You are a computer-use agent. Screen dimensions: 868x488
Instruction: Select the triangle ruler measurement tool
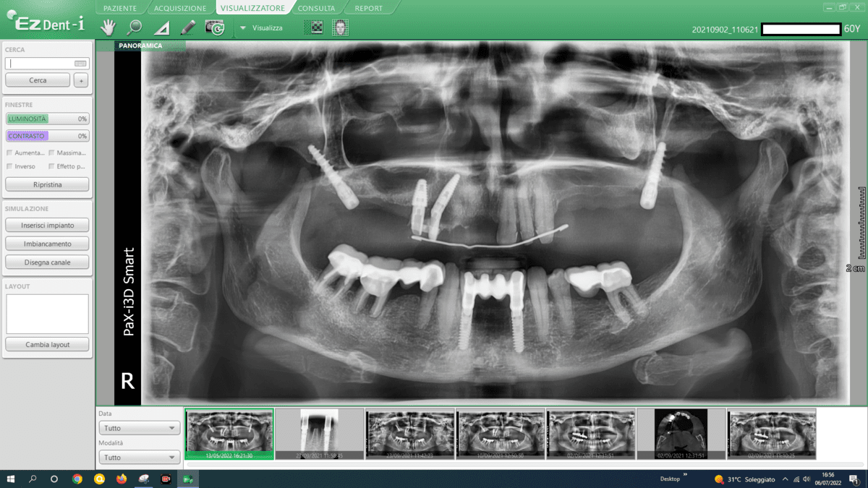coord(162,28)
